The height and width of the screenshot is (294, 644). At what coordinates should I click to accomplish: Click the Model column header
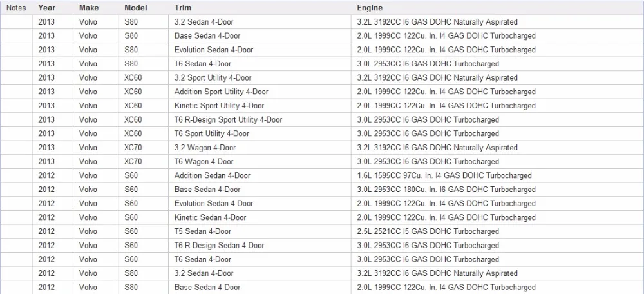[135, 8]
